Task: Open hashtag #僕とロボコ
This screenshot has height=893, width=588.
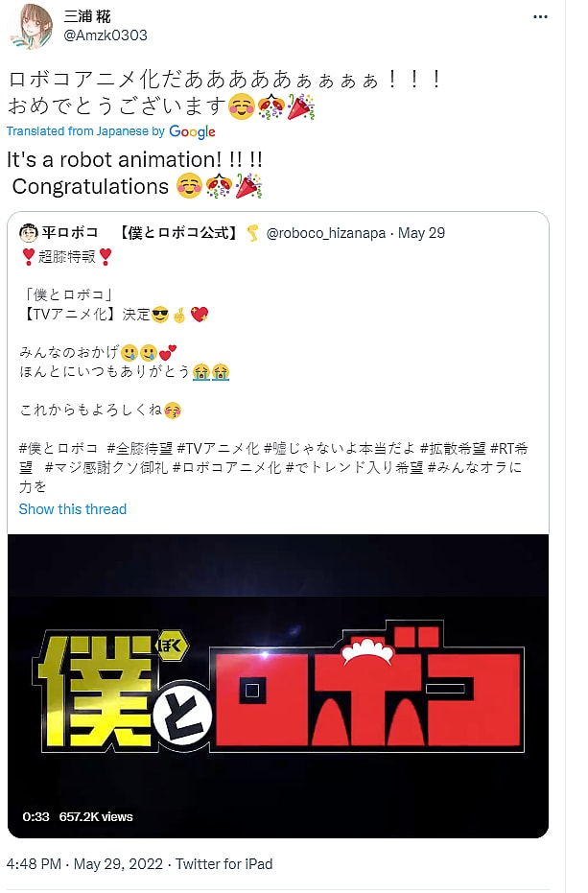Action: pos(59,448)
